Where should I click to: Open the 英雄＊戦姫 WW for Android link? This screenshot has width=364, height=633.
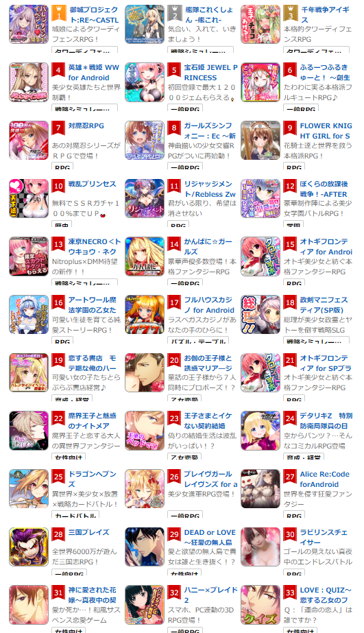(x=94, y=73)
